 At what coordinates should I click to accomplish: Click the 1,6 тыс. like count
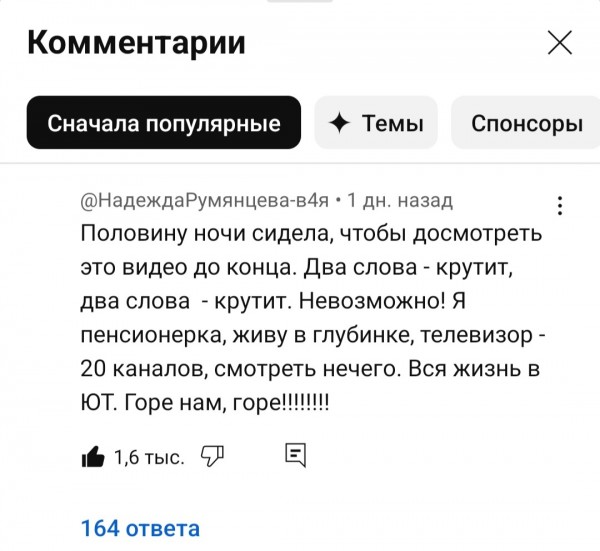[x=149, y=458]
